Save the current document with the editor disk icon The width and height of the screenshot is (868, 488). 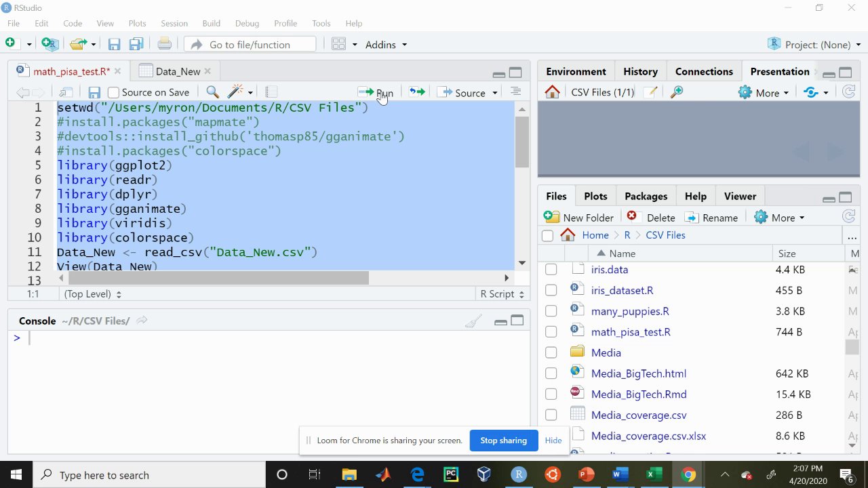tap(94, 93)
